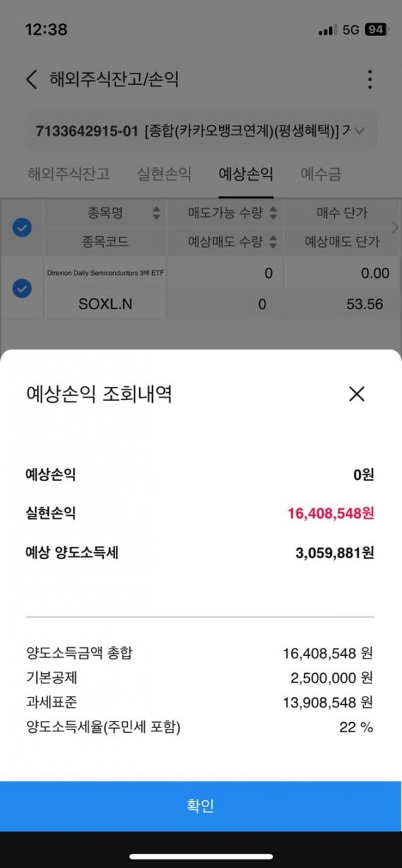The image size is (402, 868).
Task: Tap the back arrow next to 해외주식잔고/손익
Action: tap(31, 80)
